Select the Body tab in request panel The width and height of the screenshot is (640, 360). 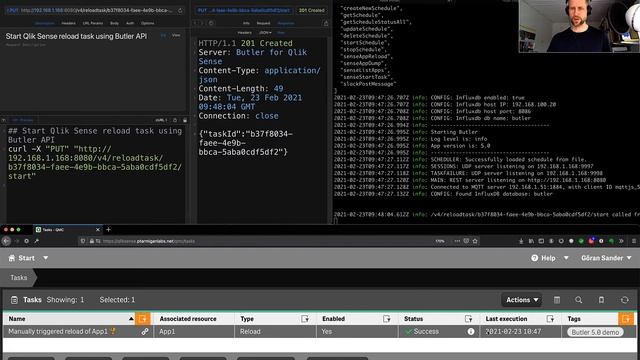pyautogui.click(x=114, y=23)
